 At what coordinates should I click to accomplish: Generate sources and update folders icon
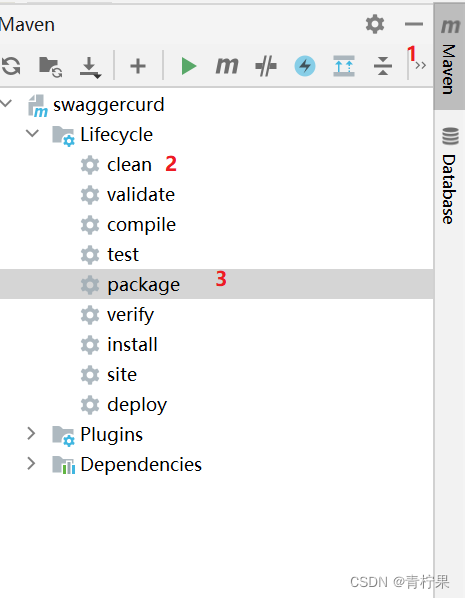click(50, 67)
